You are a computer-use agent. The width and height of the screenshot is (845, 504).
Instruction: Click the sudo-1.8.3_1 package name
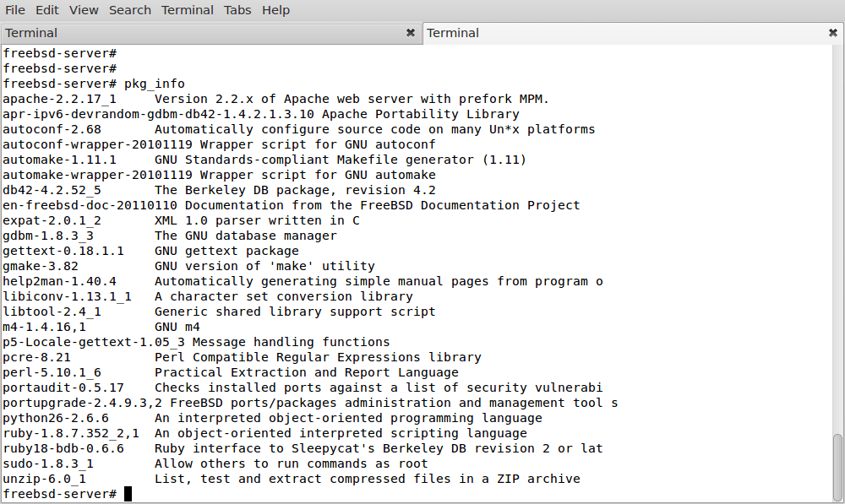47,463
